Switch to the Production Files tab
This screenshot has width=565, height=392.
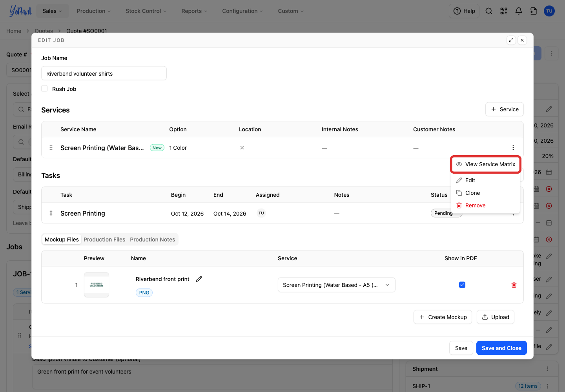104,240
